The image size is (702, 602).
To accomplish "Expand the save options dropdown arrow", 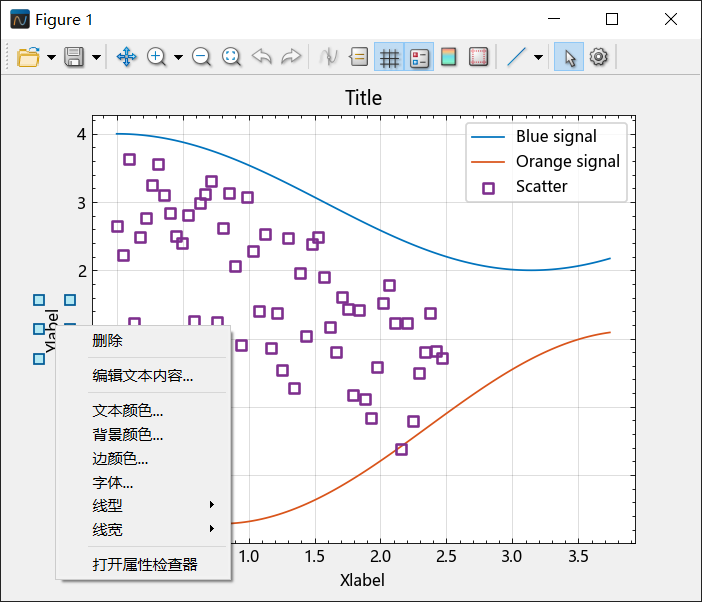I will pyautogui.click(x=96, y=57).
